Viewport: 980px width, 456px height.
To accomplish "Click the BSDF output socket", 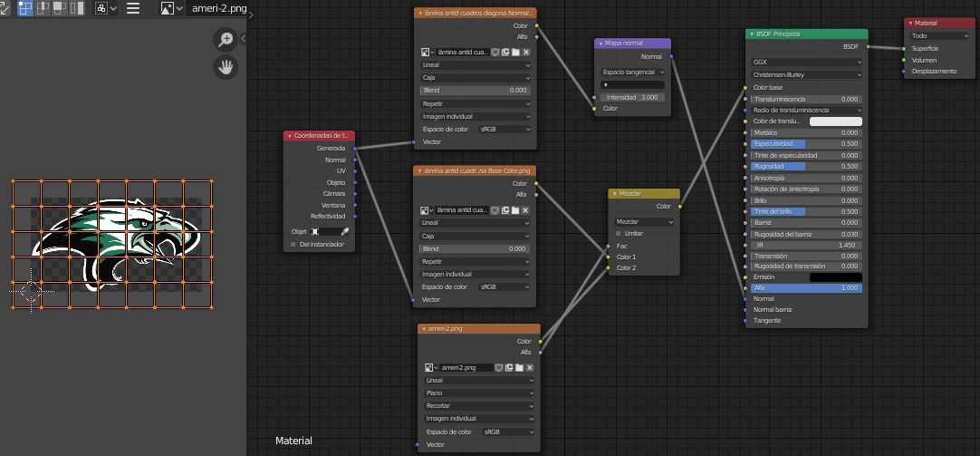I will tap(868, 47).
